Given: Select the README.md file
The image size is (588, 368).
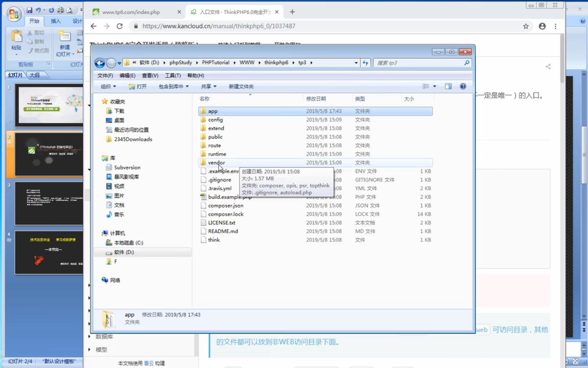Looking at the screenshot, I should [x=223, y=231].
